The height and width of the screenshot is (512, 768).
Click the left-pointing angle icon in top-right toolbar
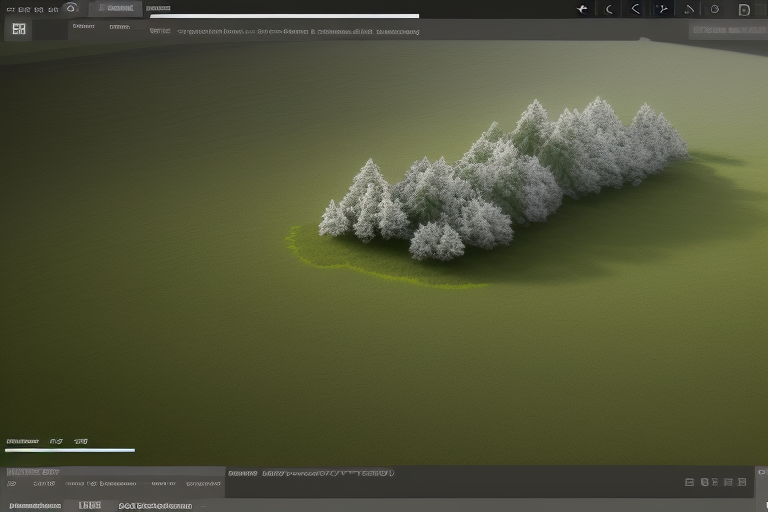[x=636, y=10]
